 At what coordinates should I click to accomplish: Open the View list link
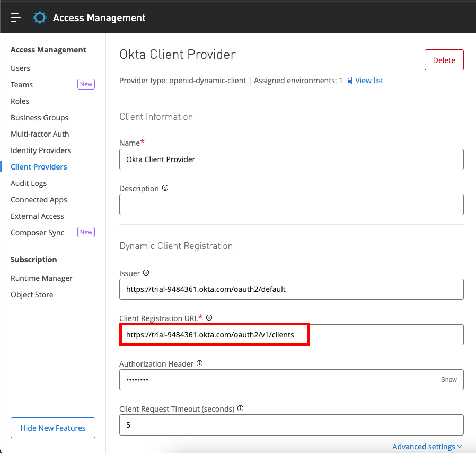tap(369, 81)
